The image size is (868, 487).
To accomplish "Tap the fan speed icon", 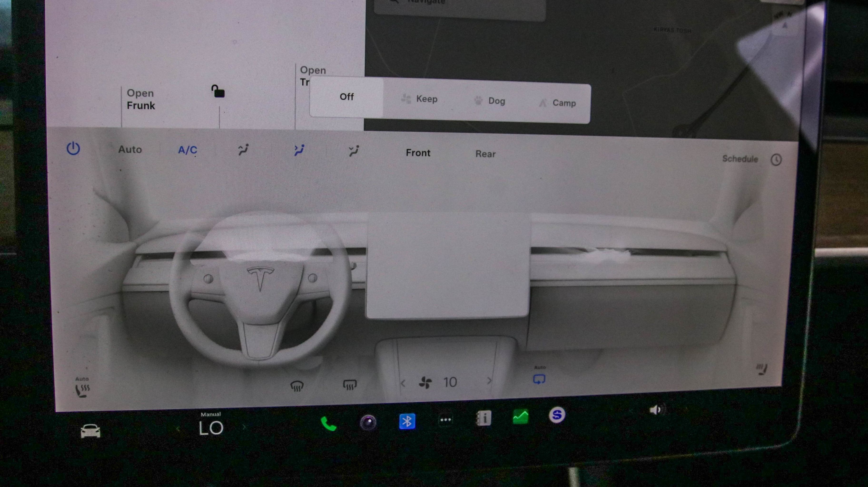I will [x=425, y=383].
